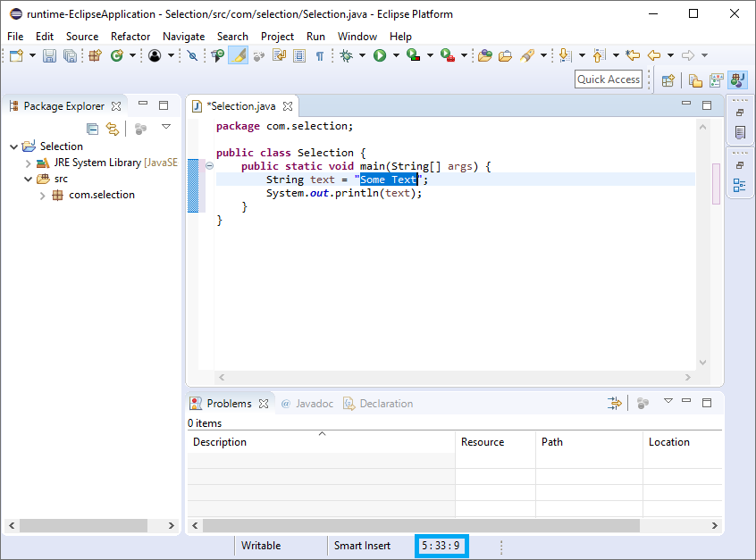Select the Run icon to launch the program
Screen dimensions: 756x560
[379, 55]
